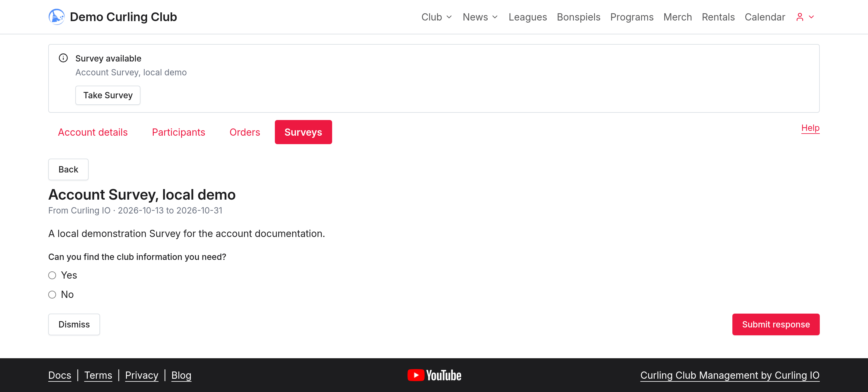This screenshot has width=868, height=392.
Task: Click the Demo Curling Club logo icon
Action: pyautogui.click(x=56, y=17)
